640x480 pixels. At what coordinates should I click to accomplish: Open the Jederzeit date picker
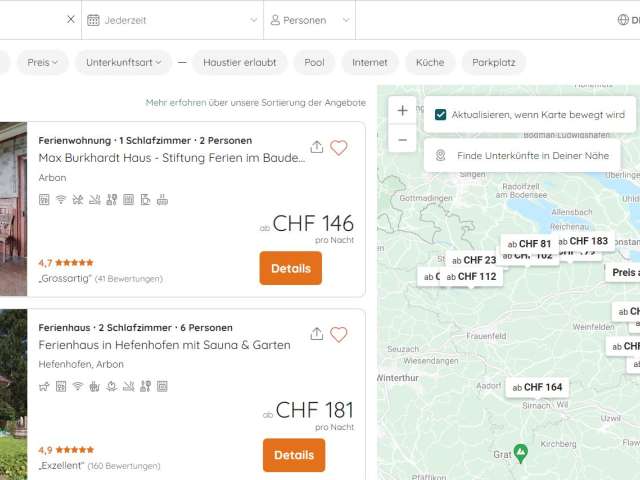(x=172, y=20)
